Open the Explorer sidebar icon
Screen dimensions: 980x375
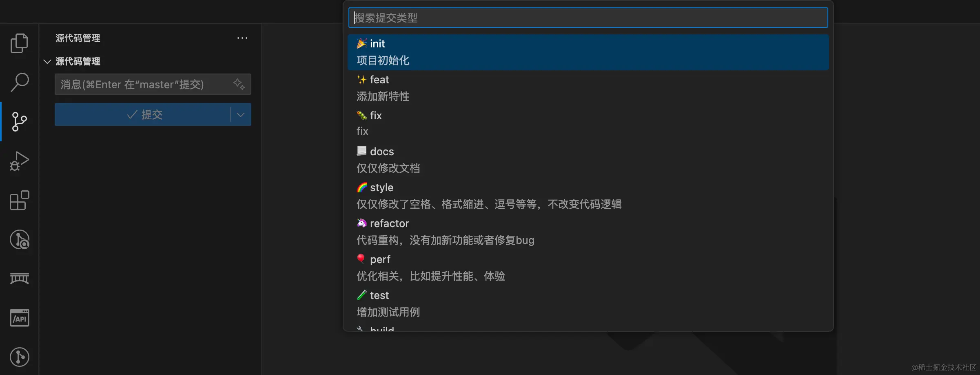[19, 43]
